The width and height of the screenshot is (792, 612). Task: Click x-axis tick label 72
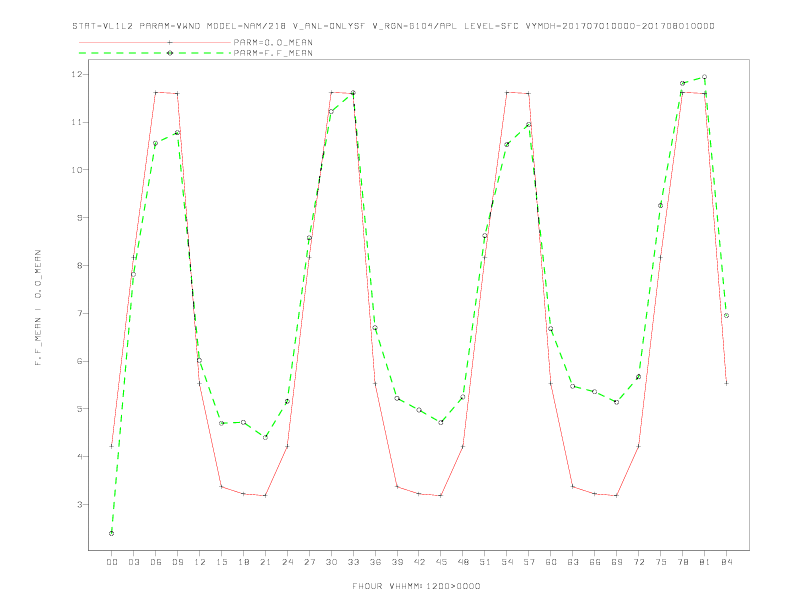638,562
